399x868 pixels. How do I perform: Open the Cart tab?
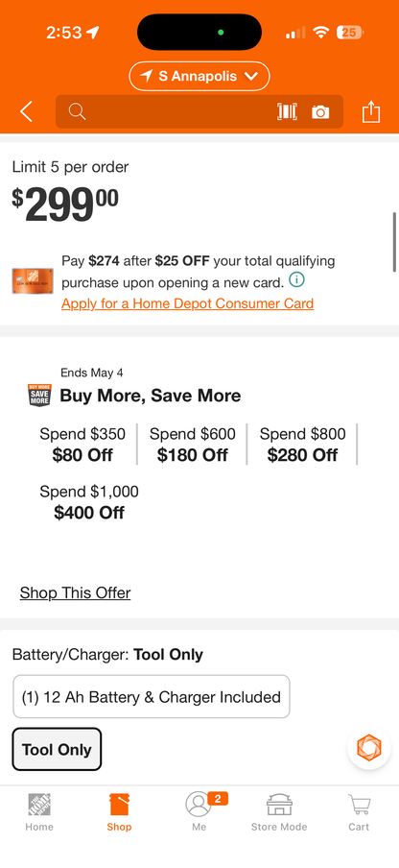[359, 812]
